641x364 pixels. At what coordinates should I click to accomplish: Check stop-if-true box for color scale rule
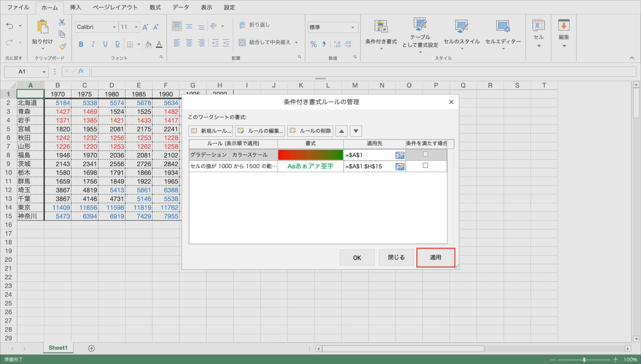coord(425,154)
